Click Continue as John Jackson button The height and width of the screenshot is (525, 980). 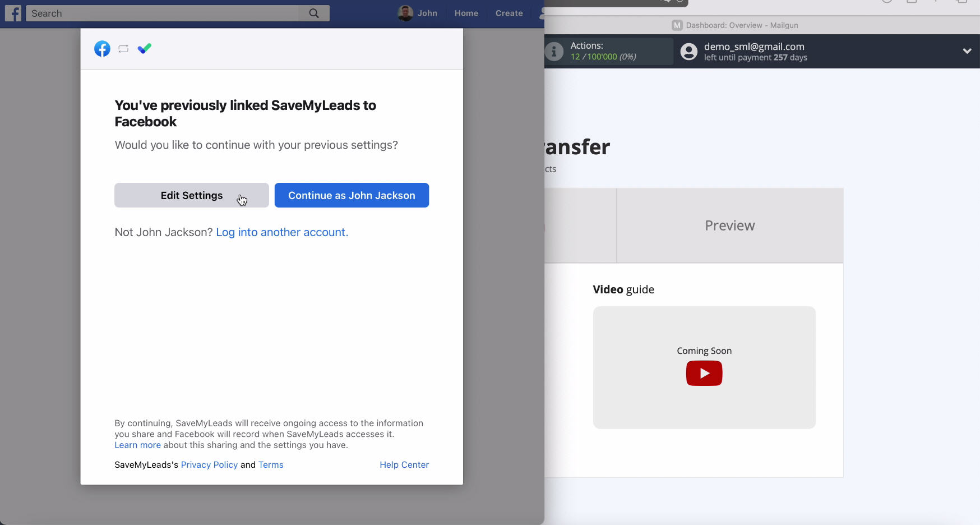coord(352,195)
